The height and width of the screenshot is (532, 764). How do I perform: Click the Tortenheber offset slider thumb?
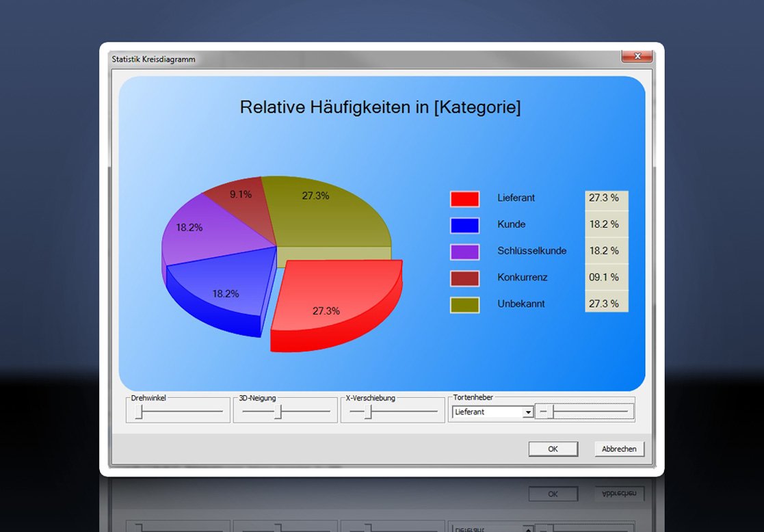coord(553,412)
